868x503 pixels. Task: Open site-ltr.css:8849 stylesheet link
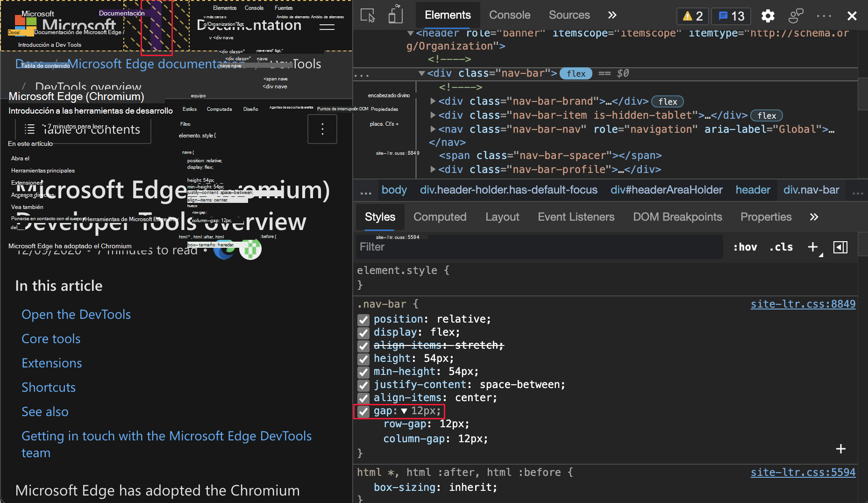(803, 304)
